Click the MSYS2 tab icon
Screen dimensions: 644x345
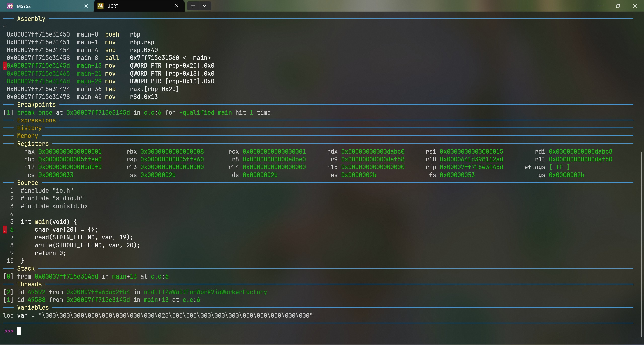click(x=10, y=6)
